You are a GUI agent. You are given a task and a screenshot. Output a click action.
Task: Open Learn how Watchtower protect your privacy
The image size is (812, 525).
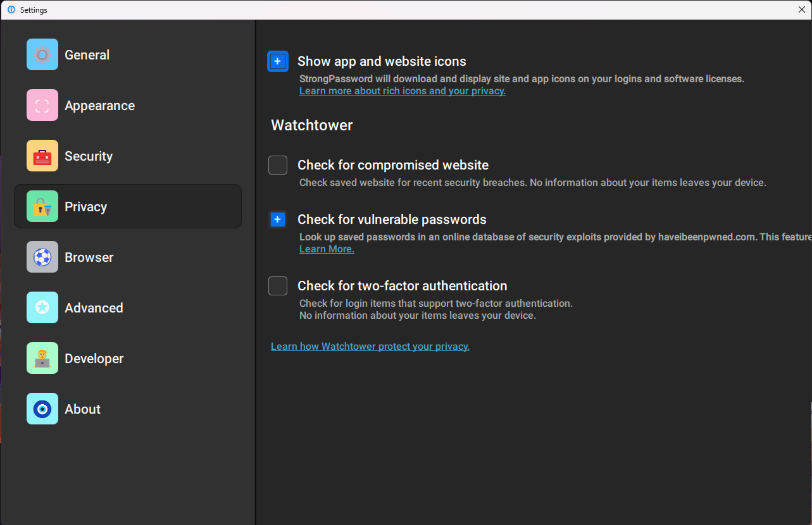coord(370,347)
